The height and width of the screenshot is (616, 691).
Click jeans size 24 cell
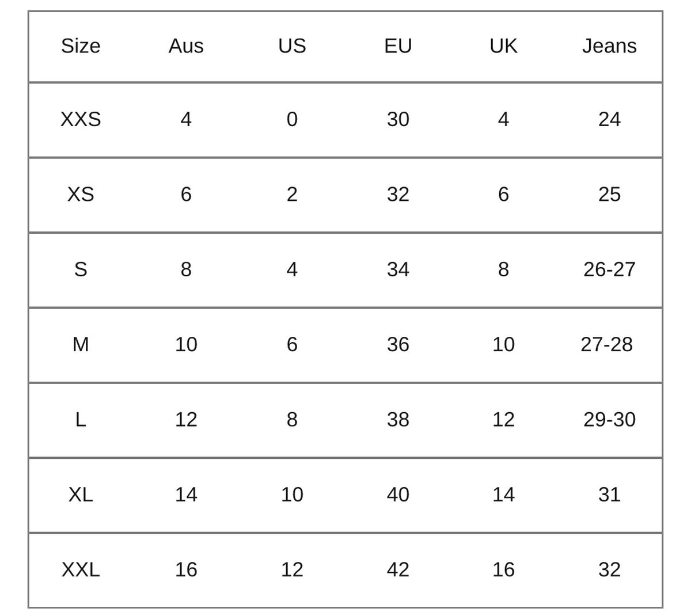[x=609, y=119]
